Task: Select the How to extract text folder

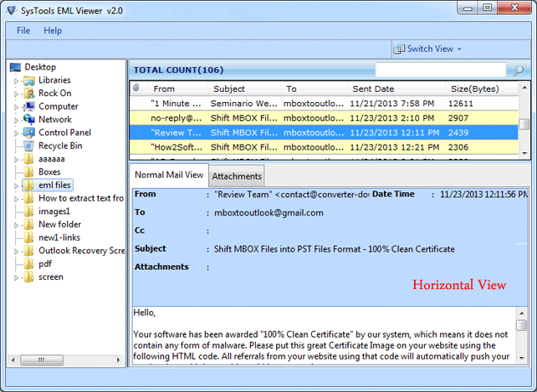Action: 81,198
